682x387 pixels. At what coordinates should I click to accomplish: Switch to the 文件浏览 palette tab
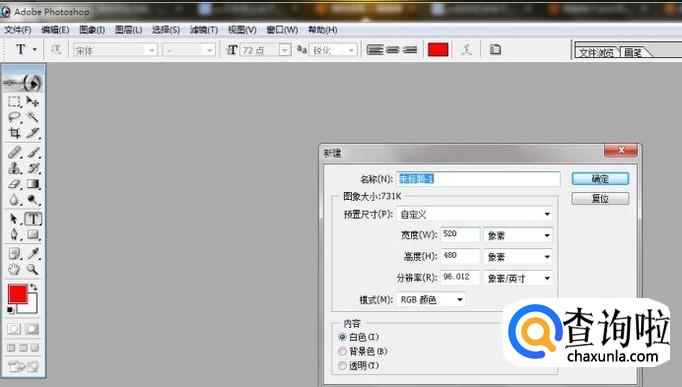(596, 52)
